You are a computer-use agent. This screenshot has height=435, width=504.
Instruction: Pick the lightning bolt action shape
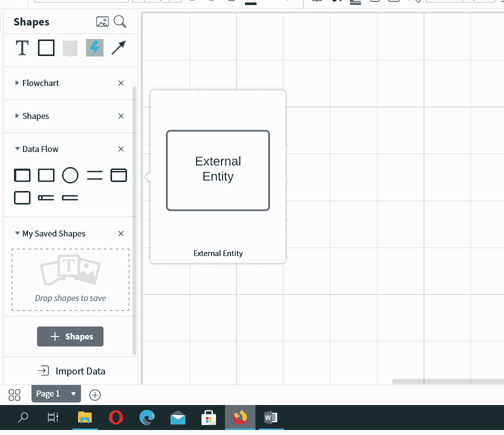[x=94, y=48]
